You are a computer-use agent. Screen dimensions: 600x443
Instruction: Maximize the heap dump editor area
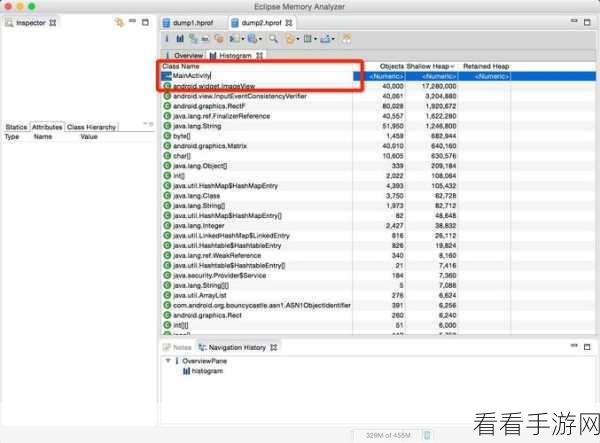[x=587, y=22]
